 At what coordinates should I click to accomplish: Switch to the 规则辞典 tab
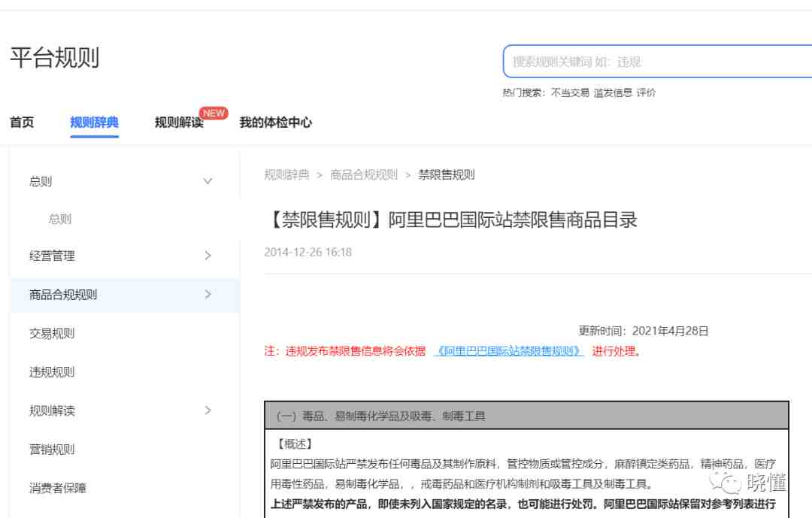pyautogui.click(x=94, y=123)
